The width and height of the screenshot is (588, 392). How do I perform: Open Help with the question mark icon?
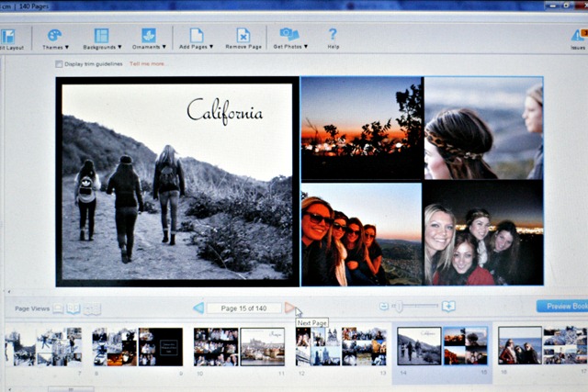pyautogui.click(x=333, y=36)
